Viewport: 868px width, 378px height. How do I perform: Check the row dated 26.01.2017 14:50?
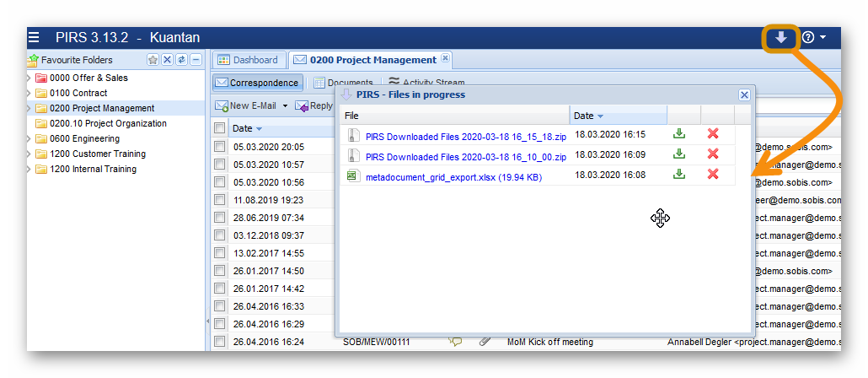click(220, 271)
